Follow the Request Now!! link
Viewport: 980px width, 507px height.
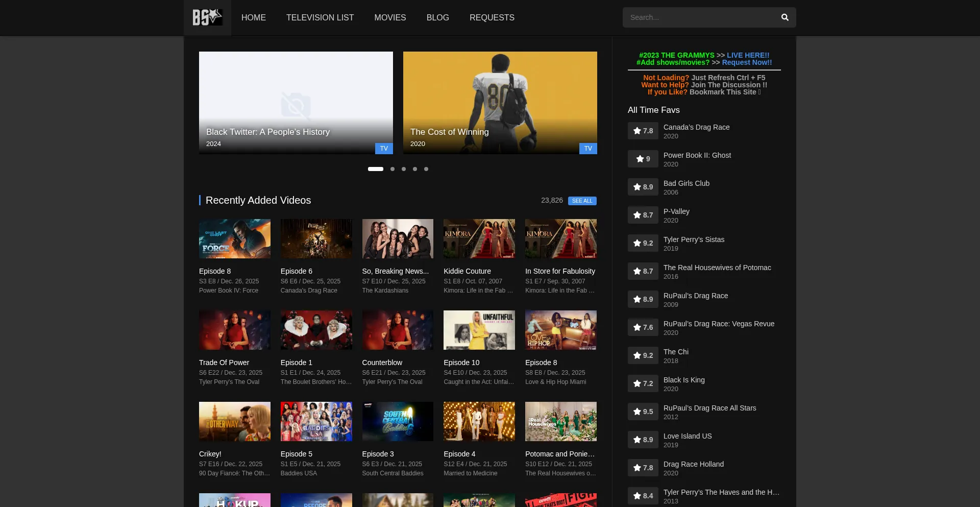pyautogui.click(x=747, y=62)
